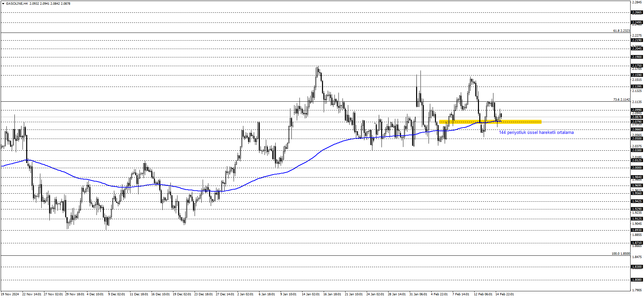The height and width of the screenshot is (298, 644).
Task: Click the 1.8300 horizontal line price label
Action: [x=637, y=267]
